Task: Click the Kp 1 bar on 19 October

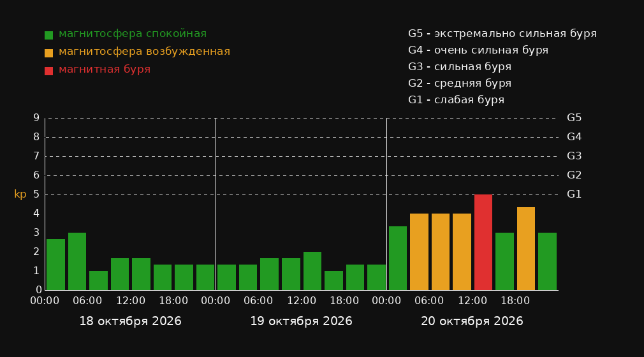Action: pos(333,280)
